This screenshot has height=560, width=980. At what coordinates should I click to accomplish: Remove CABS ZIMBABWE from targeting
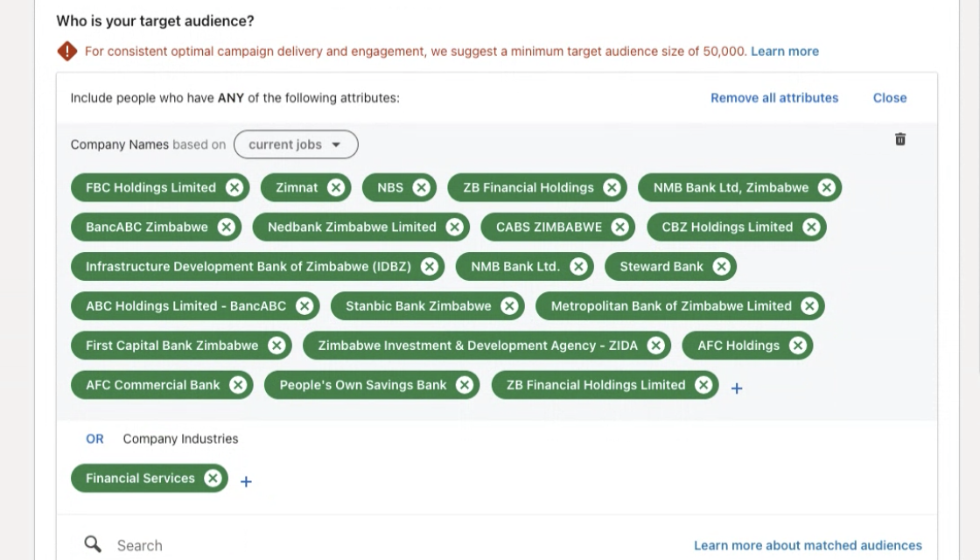click(x=620, y=227)
